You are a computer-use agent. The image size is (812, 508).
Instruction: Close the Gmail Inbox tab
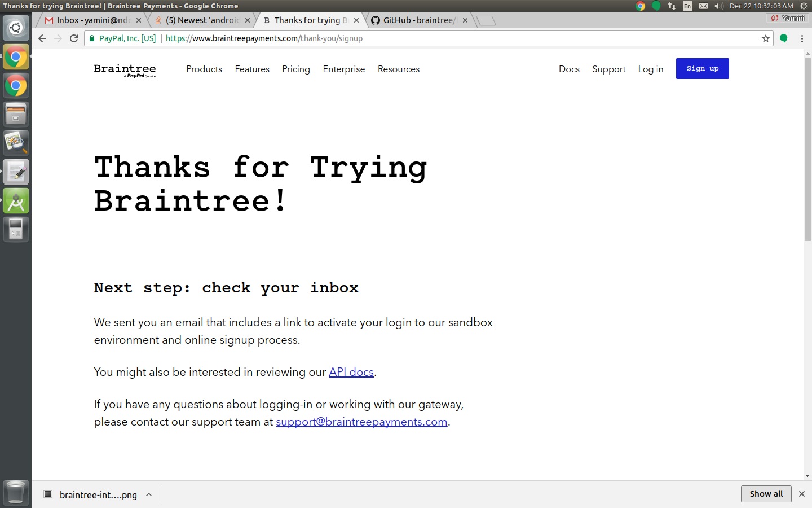[139, 20]
